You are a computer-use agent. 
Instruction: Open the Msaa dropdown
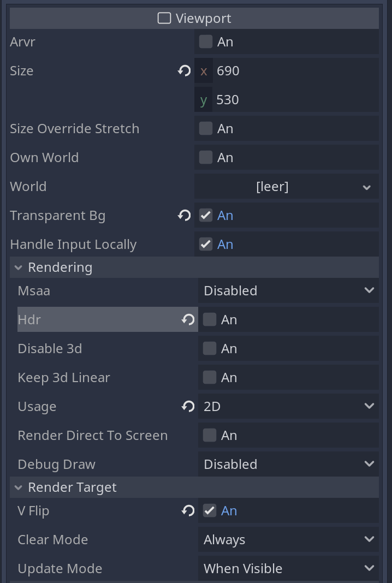(x=288, y=290)
